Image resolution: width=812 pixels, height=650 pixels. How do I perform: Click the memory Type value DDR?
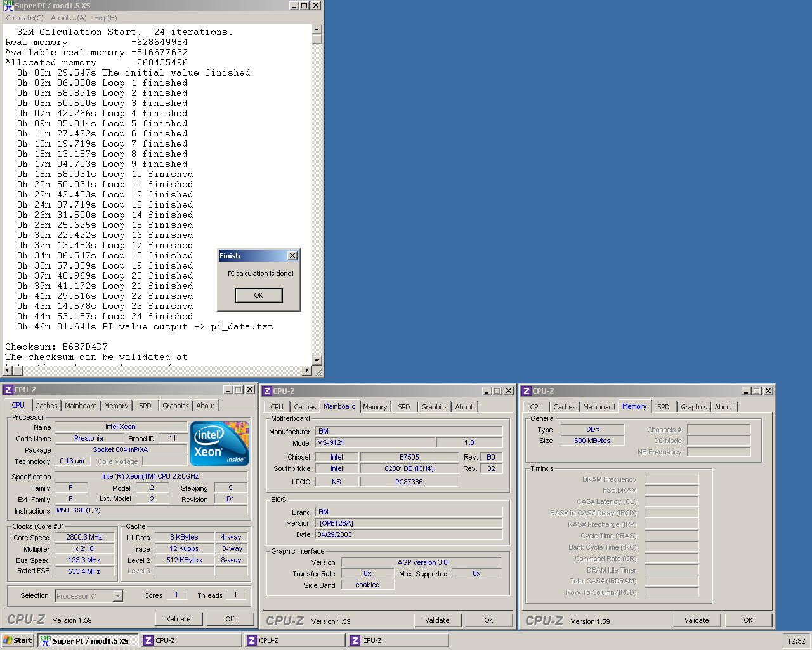pyautogui.click(x=593, y=429)
